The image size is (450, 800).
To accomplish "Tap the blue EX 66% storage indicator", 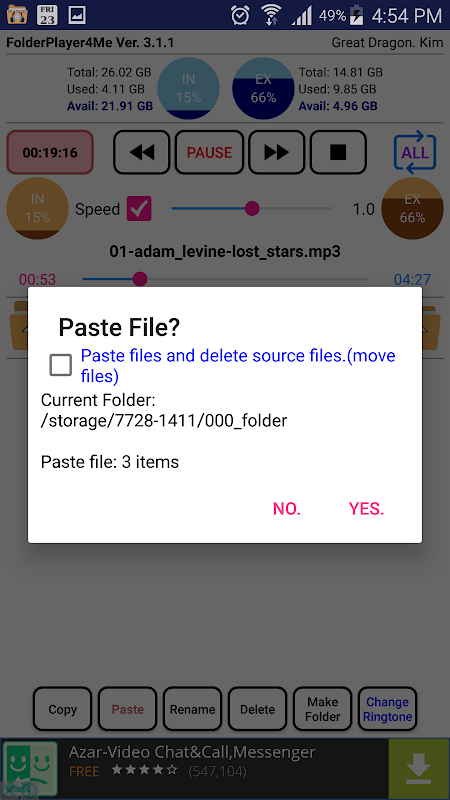I will 263,88.
